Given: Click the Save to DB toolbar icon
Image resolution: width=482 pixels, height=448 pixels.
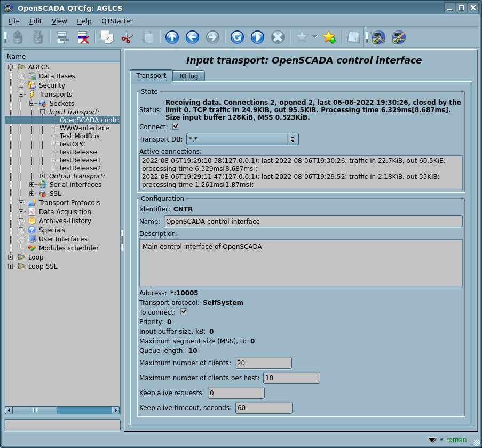Looking at the screenshot, I should click(x=38, y=37).
